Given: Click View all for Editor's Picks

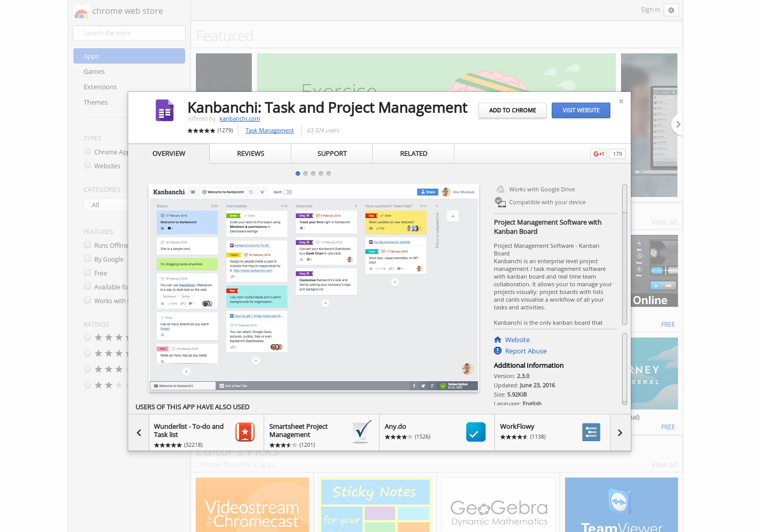Looking at the screenshot, I should (664, 465).
